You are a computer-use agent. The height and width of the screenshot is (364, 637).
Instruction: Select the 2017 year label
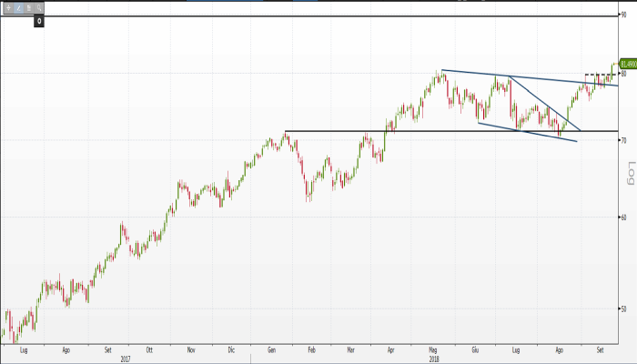pyautogui.click(x=126, y=358)
